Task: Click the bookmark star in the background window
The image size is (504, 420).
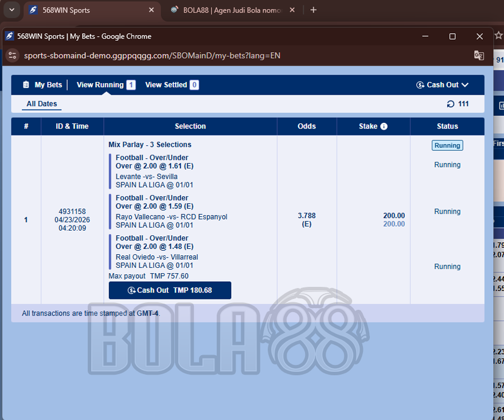Action: (x=498, y=35)
